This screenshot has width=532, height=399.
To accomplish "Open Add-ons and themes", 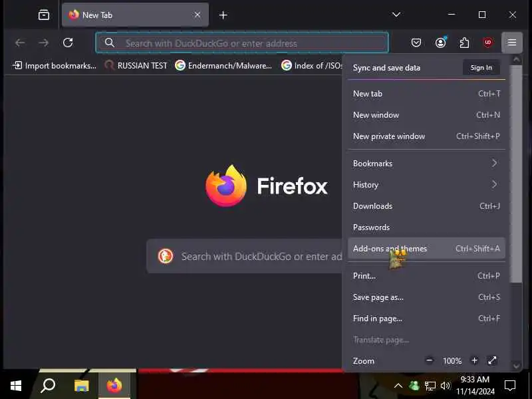I will tap(426, 249).
